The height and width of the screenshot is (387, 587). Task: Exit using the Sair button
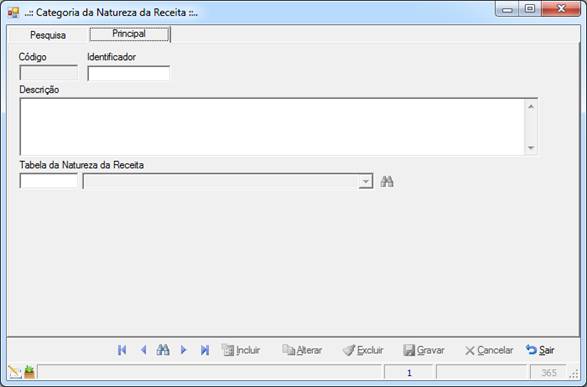pos(540,350)
